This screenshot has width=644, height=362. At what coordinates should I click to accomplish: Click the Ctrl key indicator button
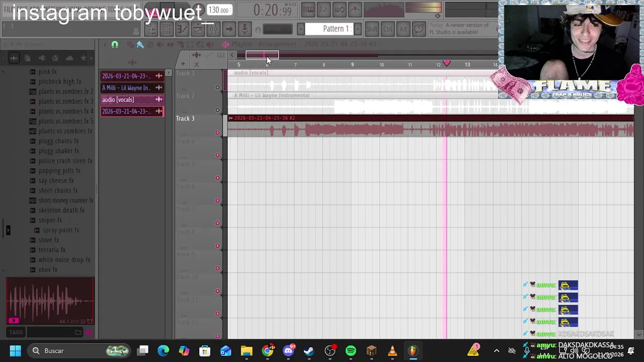tap(387, 29)
